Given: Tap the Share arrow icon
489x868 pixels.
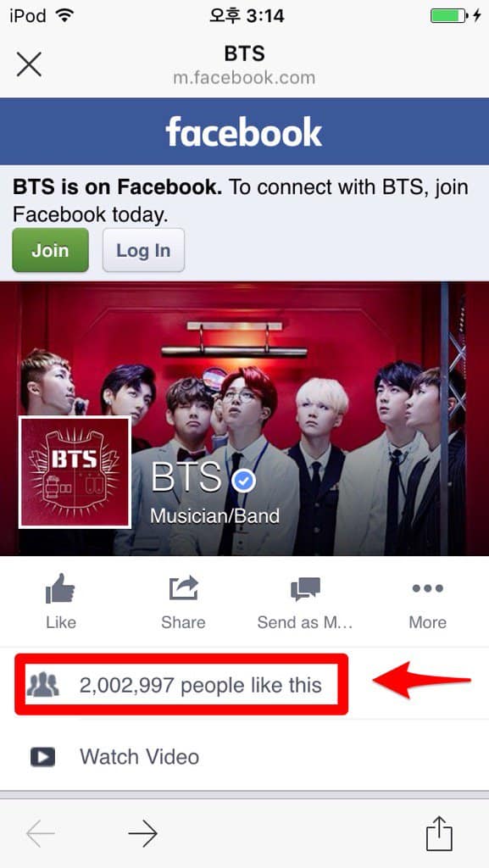Looking at the screenshot, I should pos(183,588).
